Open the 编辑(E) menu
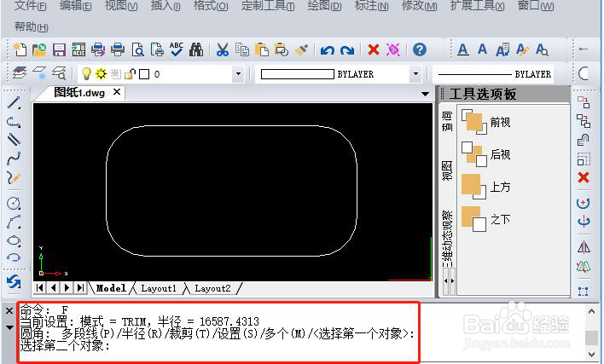 coord(76,6)
